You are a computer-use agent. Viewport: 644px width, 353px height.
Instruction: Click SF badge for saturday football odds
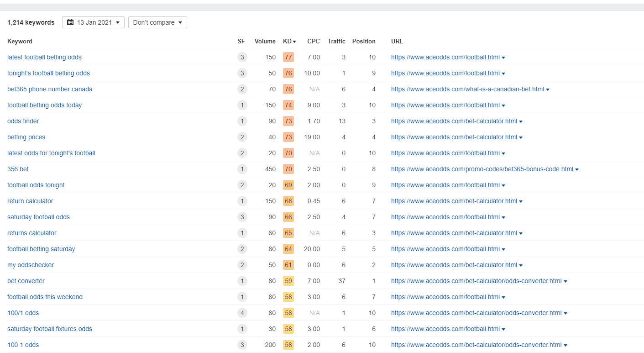[x=242, y=217]
